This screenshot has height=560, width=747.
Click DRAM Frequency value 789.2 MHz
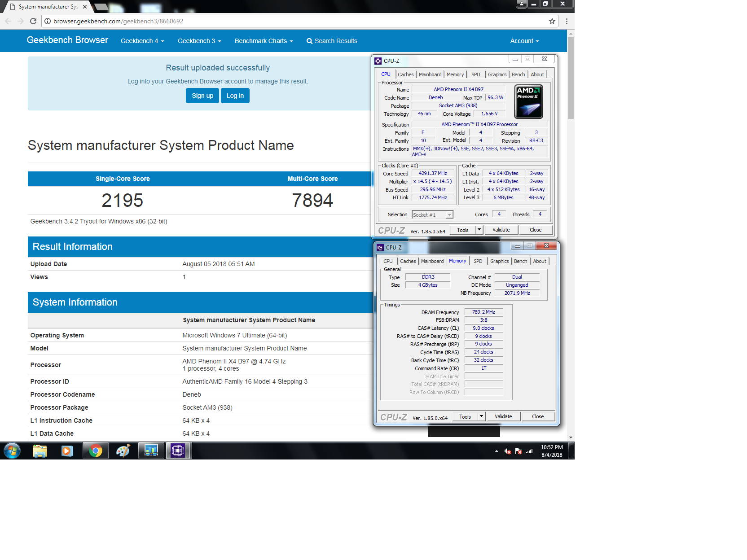click(483, 312)
